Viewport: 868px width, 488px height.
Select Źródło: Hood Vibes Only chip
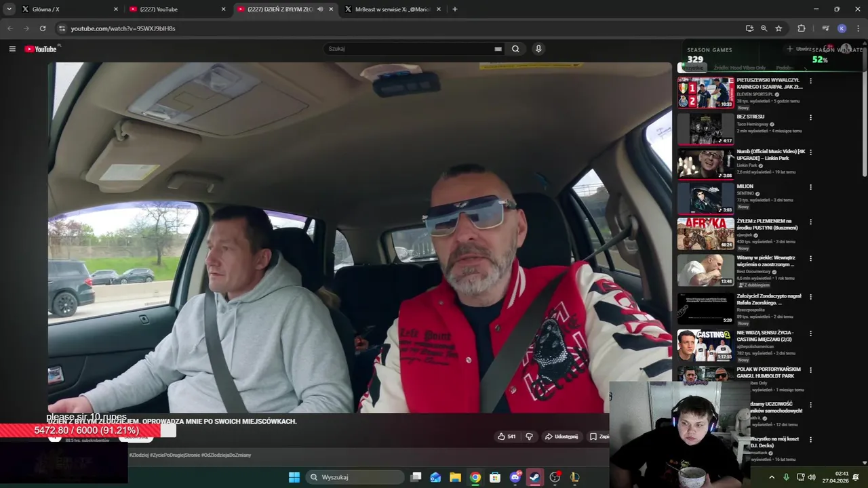(x=740, y=68)
